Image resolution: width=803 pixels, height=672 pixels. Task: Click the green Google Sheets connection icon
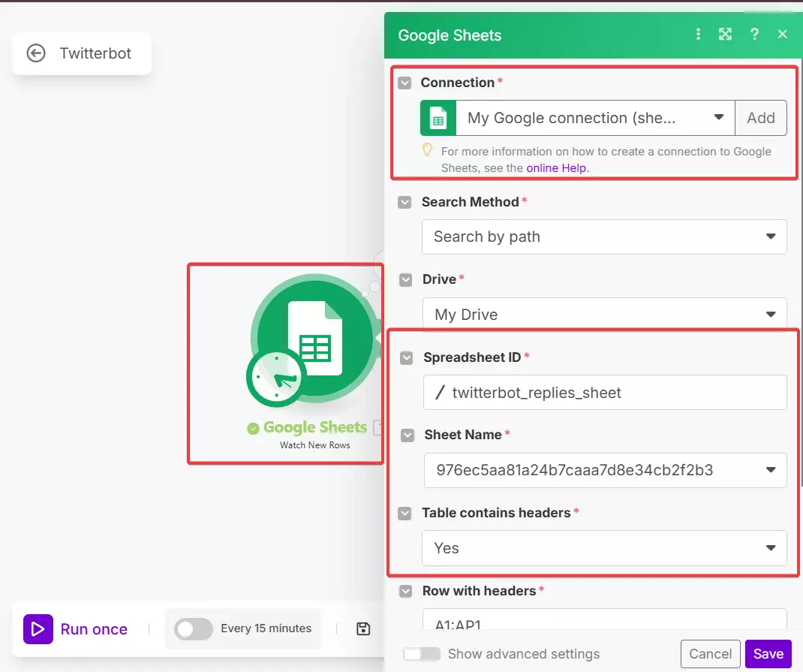[x=438, y=119]
